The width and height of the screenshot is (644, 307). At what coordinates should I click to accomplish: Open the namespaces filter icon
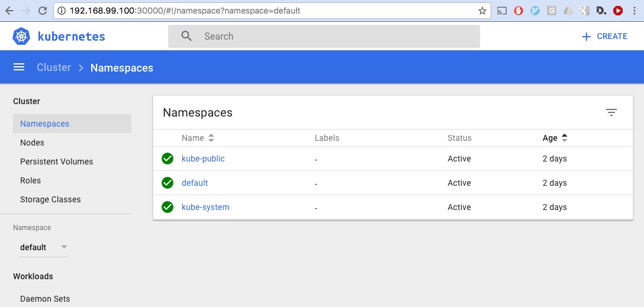point(611,112)
